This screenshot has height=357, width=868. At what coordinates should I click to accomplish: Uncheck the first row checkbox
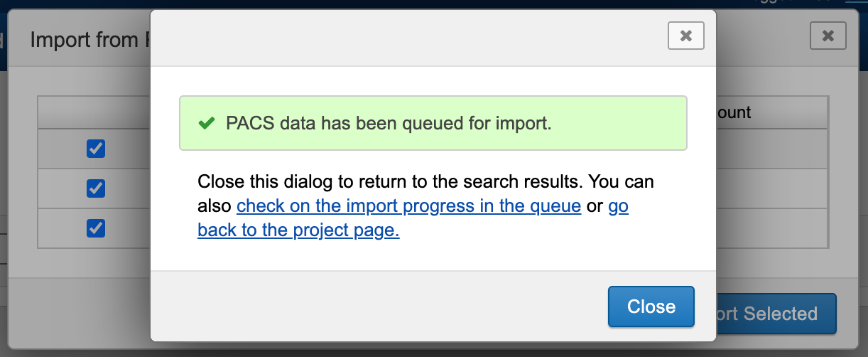(96, 149)
